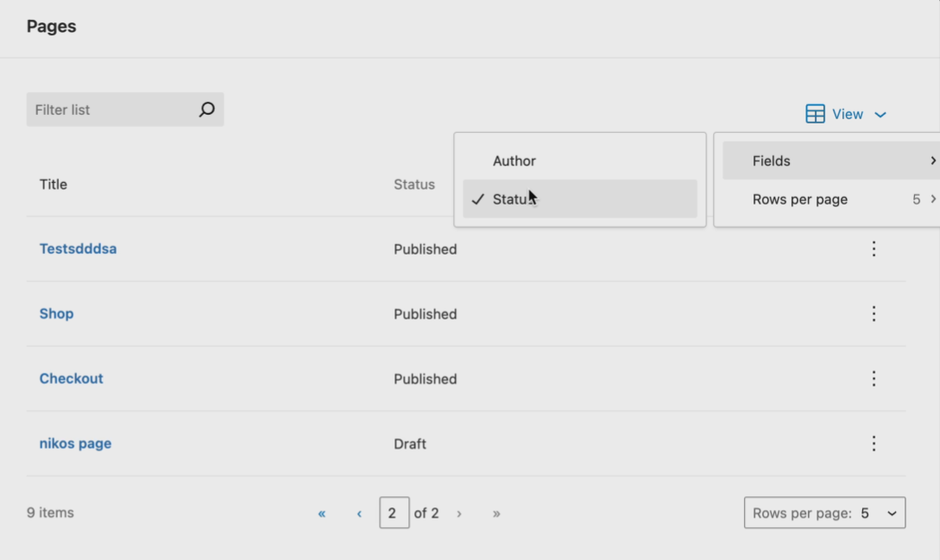
Task: Open the nikos page draft
Action: click(x=75, y=443)
